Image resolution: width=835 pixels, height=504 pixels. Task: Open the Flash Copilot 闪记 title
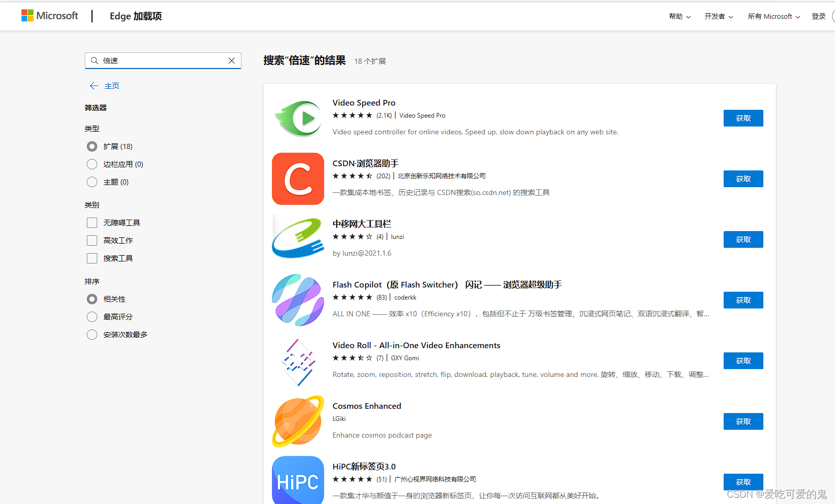tap(447, 284)
